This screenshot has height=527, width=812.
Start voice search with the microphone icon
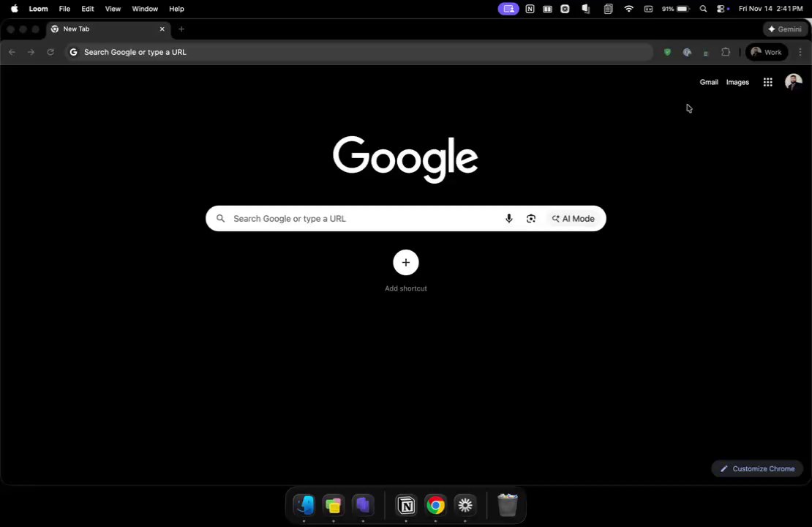(508, 219)
